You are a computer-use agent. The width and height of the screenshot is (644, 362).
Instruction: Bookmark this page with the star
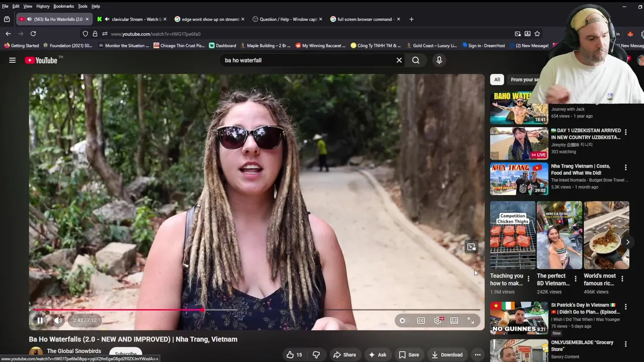pyautogui.click(x=537, y=34)
